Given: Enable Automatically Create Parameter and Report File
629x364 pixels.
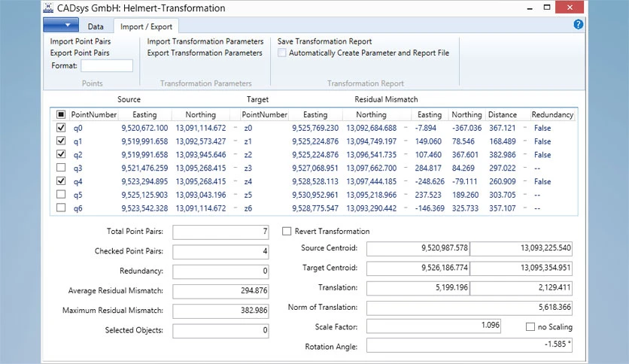Looking at the screenshot, I should tap(282, 53).
